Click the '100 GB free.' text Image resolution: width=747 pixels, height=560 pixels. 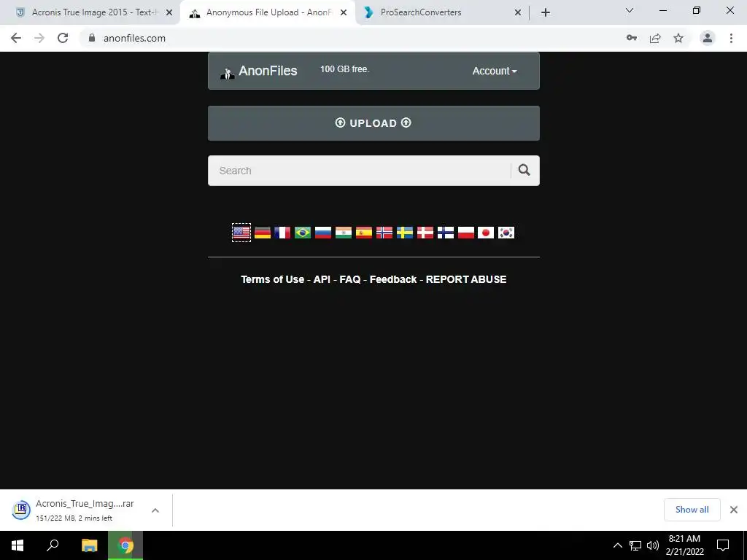pos(344,69)
